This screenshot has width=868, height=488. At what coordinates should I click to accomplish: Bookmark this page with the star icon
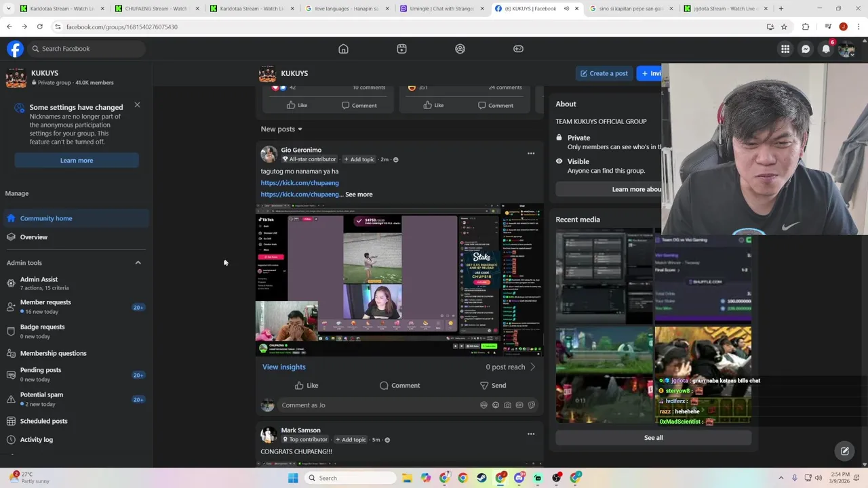[x=784, y=26]
